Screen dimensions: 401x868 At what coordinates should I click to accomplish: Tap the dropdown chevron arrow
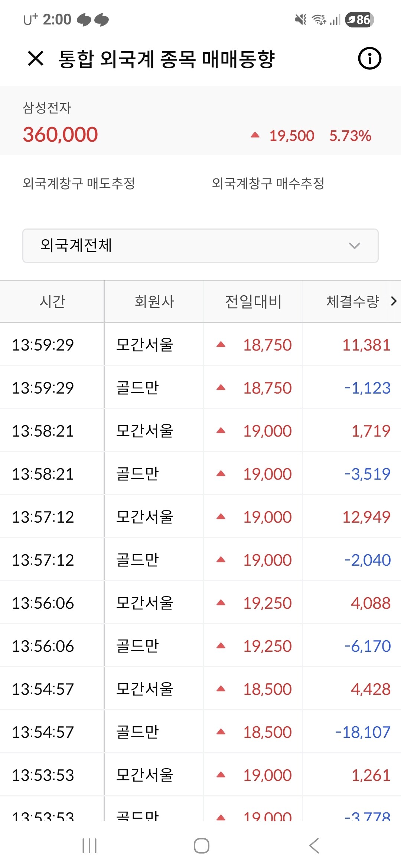[355, 246]
